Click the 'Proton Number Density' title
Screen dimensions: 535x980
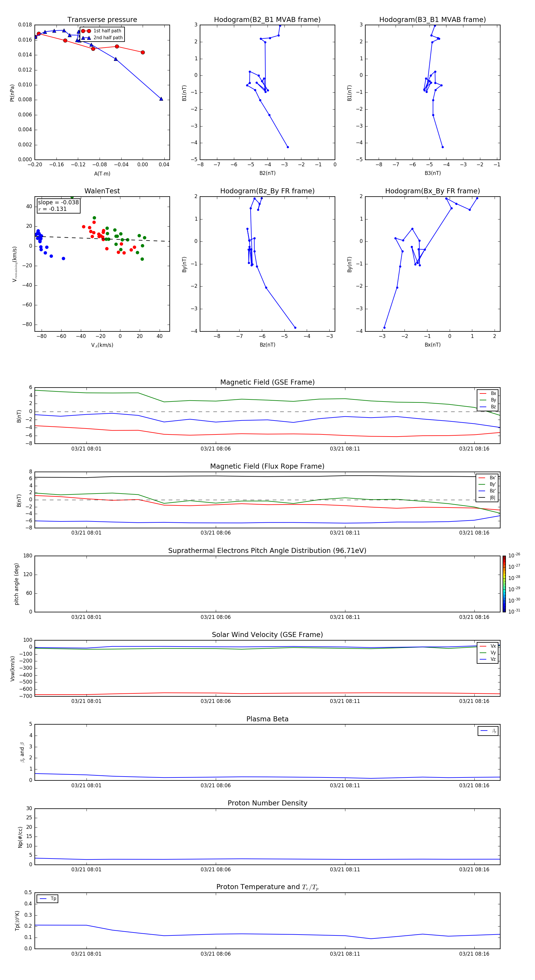[x=267, y=803]
